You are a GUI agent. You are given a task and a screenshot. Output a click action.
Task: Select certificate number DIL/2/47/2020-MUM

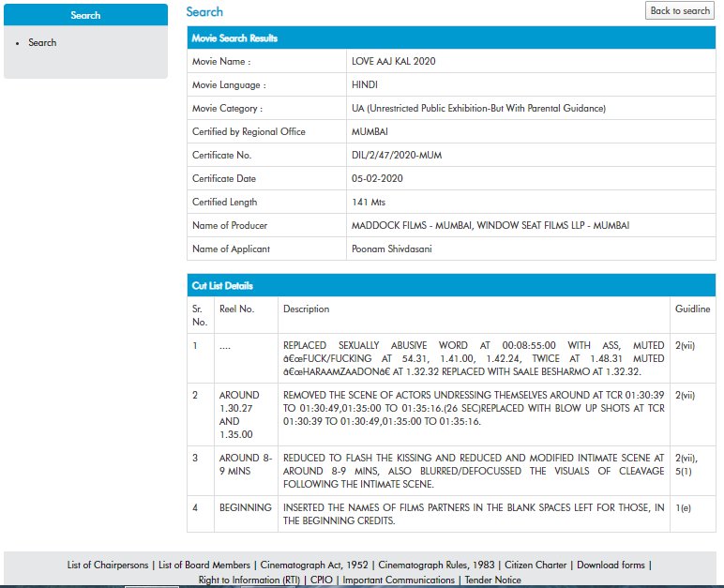[397, 155]
